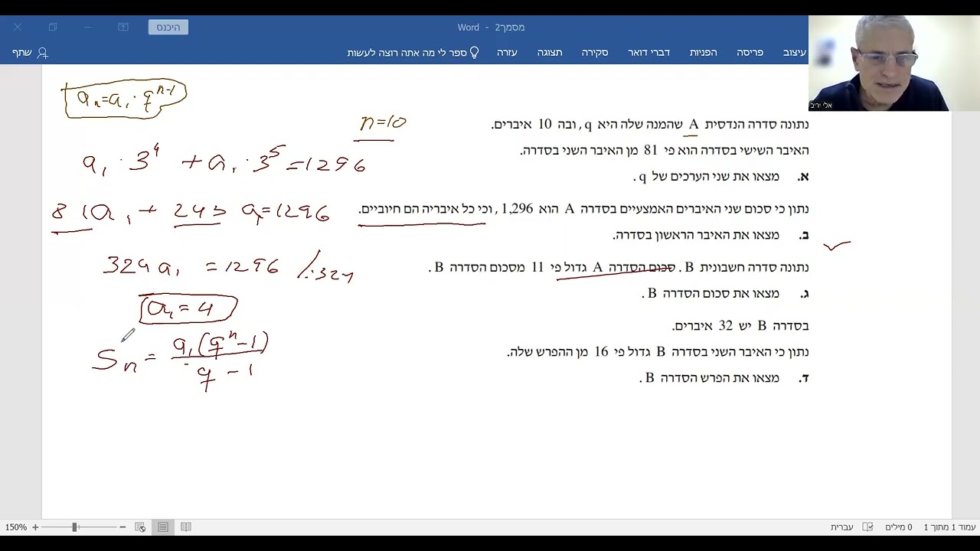Click the zoom slider handle
This screenshot has height=551, width=980.
74,527
